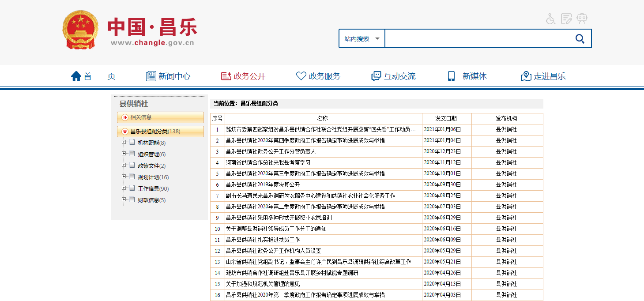The image size is (644, 301).
Task: Open the 站内搜索 scope dropdown
Action: click(x=362, y=39)
